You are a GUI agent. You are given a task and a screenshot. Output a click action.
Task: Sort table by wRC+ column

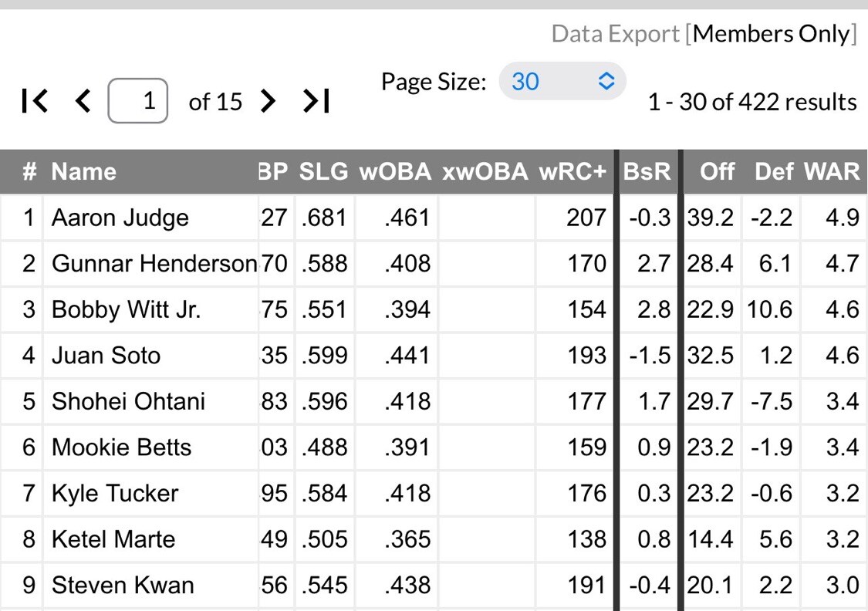pyautogui.click(x=573, y=171)
